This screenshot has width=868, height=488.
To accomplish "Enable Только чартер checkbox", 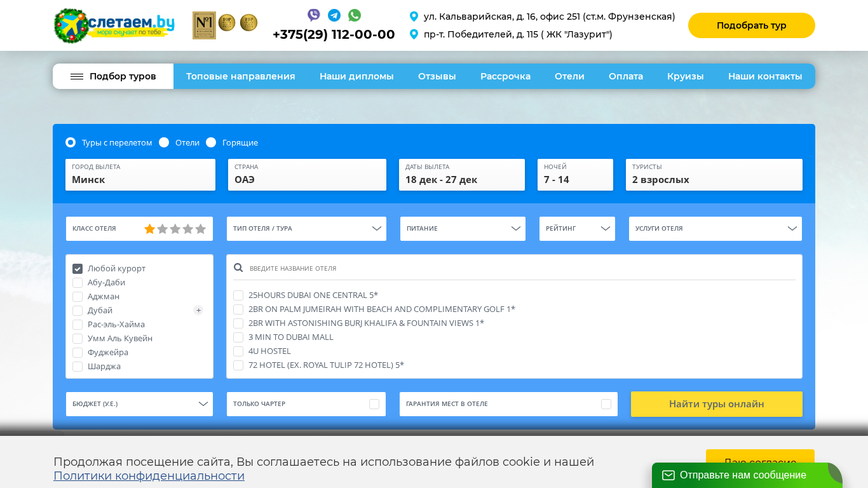I will pyautogui.click(x=374, y=404).
